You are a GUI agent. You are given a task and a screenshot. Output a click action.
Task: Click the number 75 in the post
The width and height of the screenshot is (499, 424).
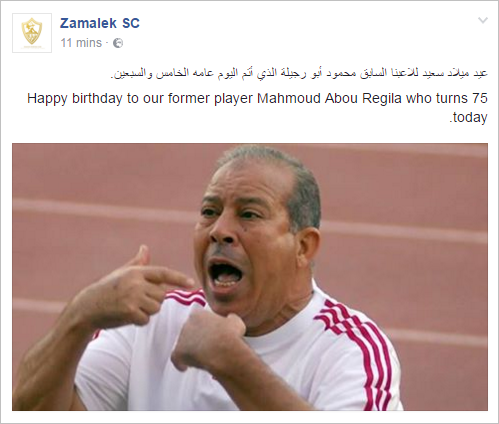pos(480,98)
